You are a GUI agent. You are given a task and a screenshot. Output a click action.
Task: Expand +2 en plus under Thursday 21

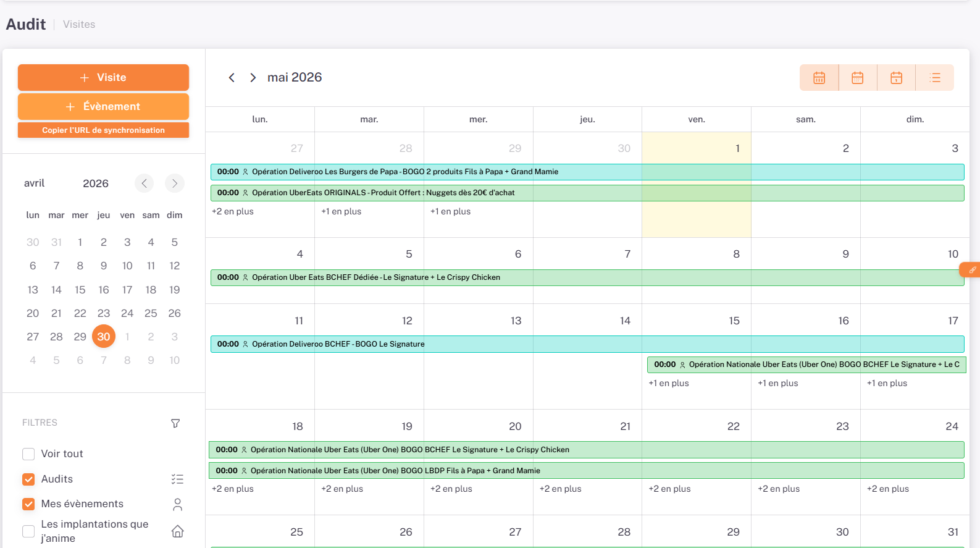[x=561, y=489]
